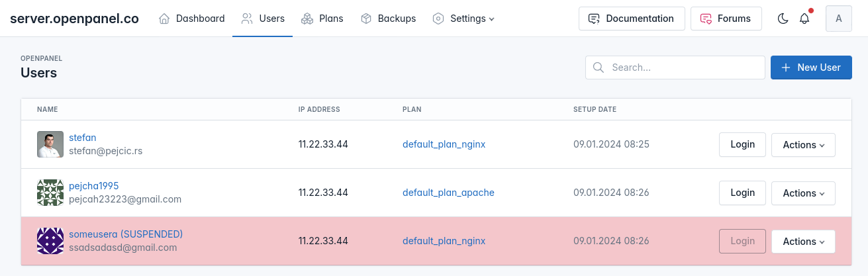
Task: Expand Actions dropdown for pejcha1995
Action: (803, 193)
